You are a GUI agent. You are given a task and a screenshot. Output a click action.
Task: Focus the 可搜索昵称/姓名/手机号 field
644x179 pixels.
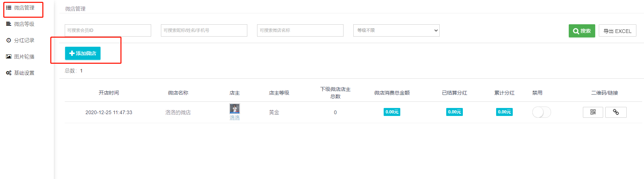[204, 30]
